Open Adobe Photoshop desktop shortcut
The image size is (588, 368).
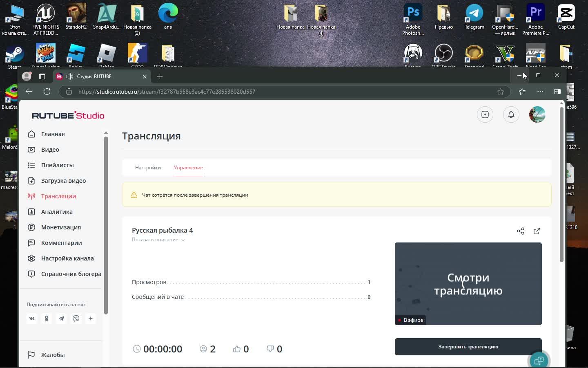click(x=413, y=20)
